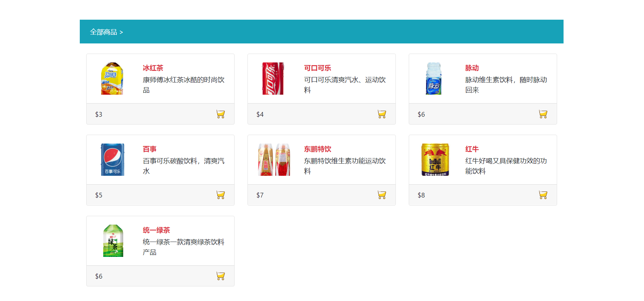Open the 红牛 can image
Image resolution: width=644 pixels, height=301 pixels.
(435, 159)
